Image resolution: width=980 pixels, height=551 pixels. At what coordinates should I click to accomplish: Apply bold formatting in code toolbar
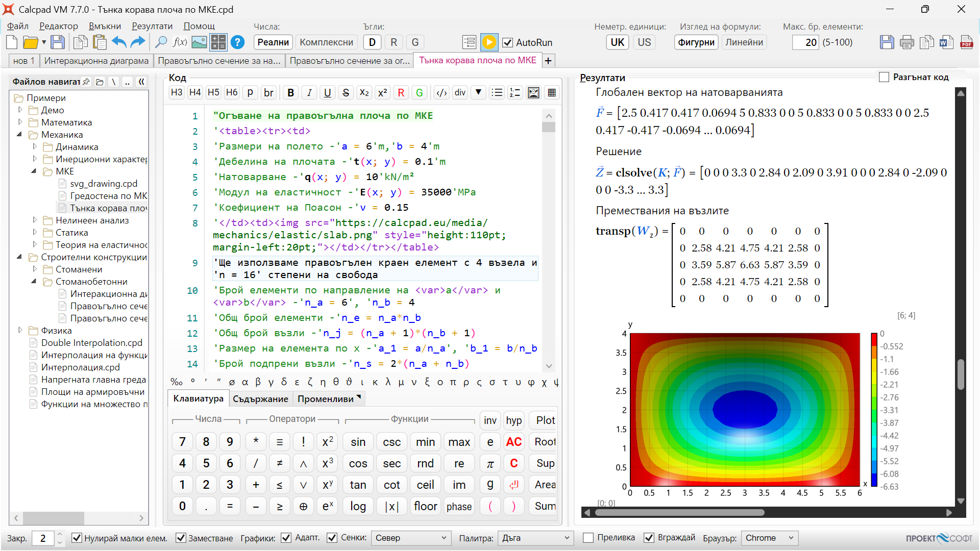(x=290, y=93)
